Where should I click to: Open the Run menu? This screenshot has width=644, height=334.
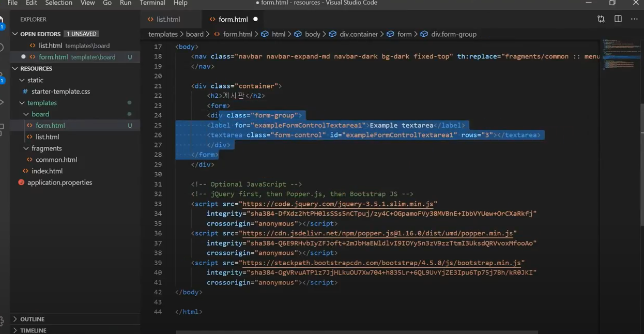pos(125,3)
